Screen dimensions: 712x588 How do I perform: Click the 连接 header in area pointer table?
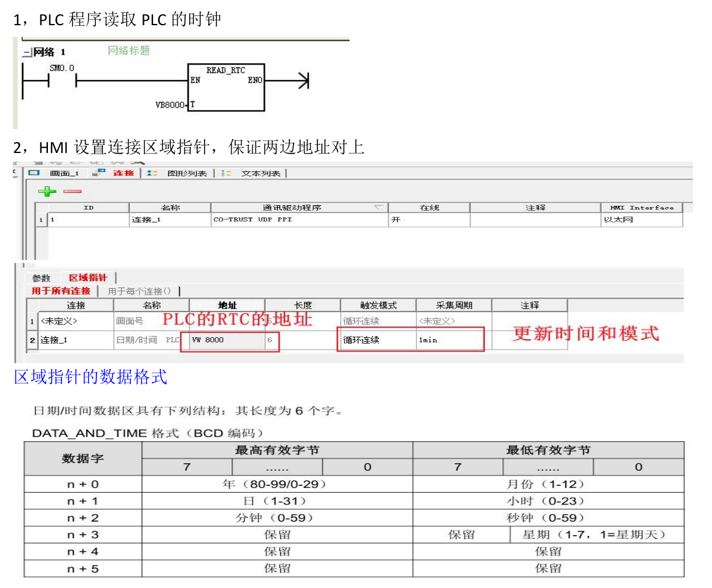pos(76,305)
